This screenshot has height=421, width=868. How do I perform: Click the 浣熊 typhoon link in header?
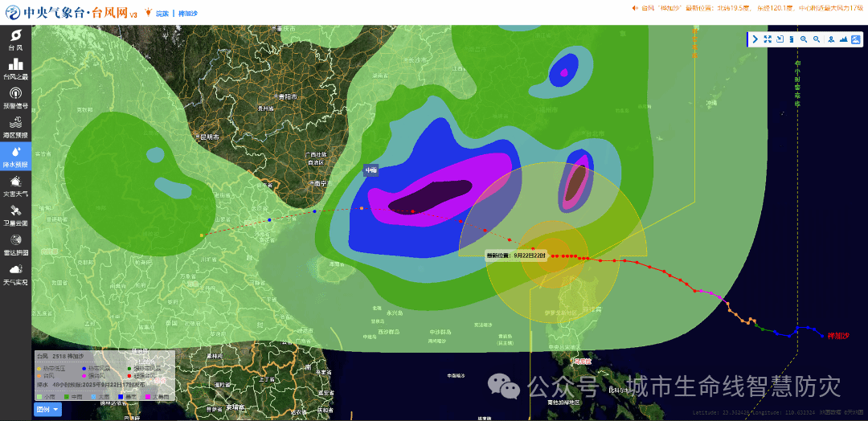[x=162, y=14]
